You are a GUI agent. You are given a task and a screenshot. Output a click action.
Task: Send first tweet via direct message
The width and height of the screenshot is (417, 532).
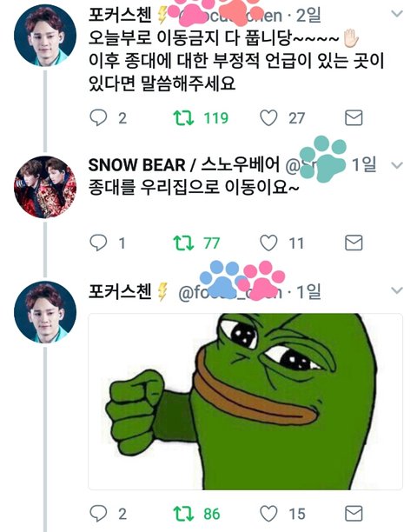pyautogui.click(x=354, y=117)
